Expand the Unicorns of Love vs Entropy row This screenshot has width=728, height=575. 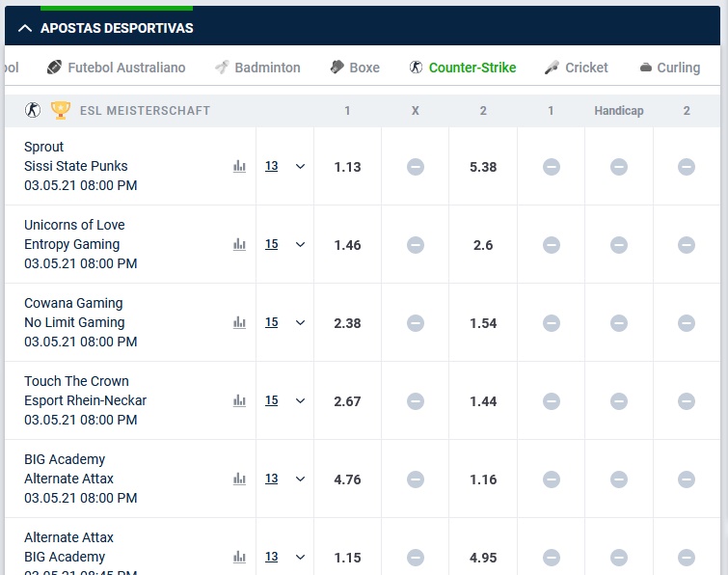301,244
